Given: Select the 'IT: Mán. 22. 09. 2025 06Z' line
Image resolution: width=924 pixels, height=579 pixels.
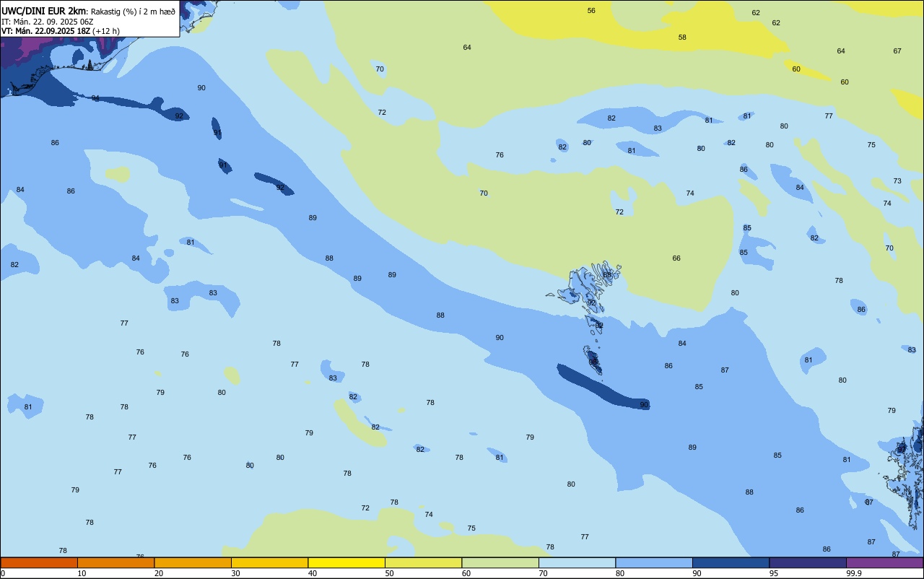Looking at the screenshot, I should point(47,22).
